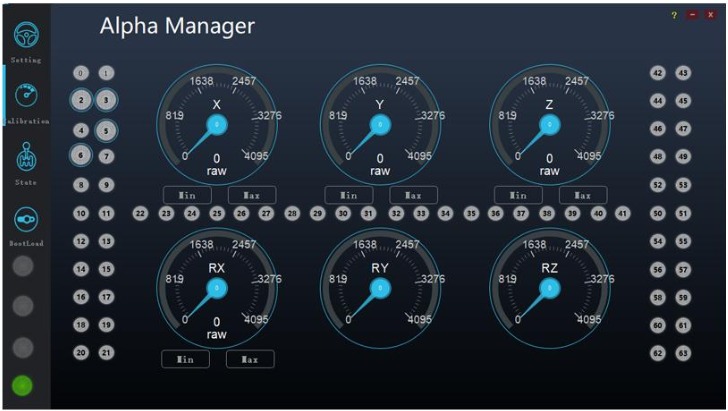This screenshot has height=411, width=728.
Task: Select button indicator number 10
Action: click(81, 213)
